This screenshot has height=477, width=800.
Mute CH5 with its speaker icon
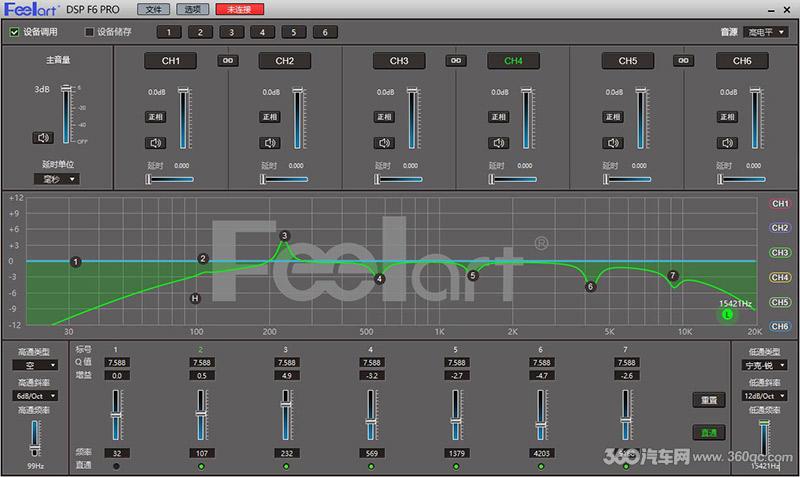613,143
